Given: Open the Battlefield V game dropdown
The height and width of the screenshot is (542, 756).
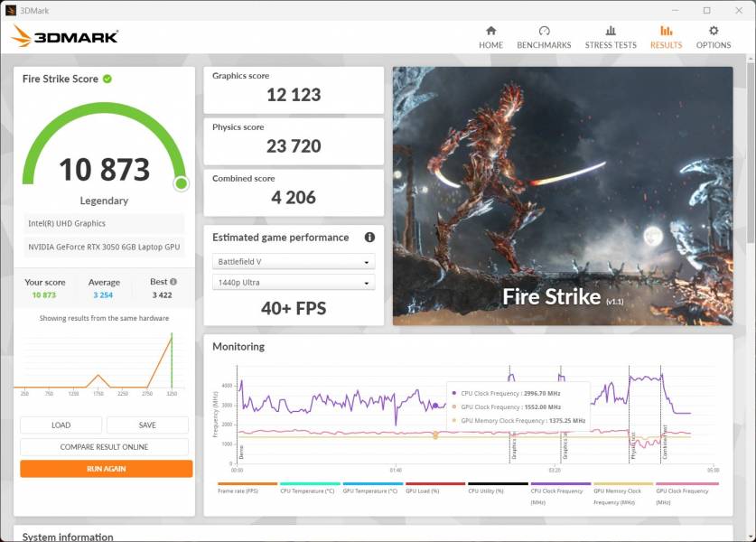Looking at the screenshot, I should [x=293, y=261].
